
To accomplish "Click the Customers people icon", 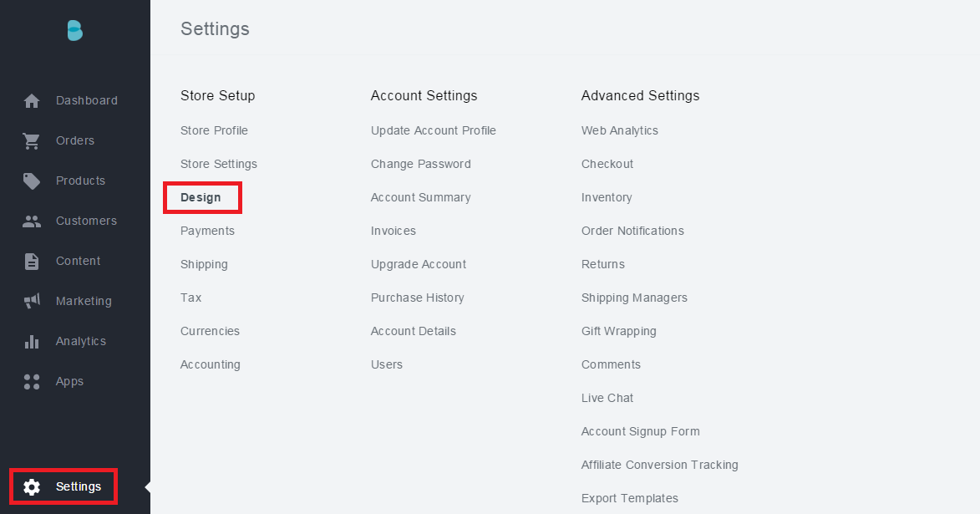I will click(32, 221).
